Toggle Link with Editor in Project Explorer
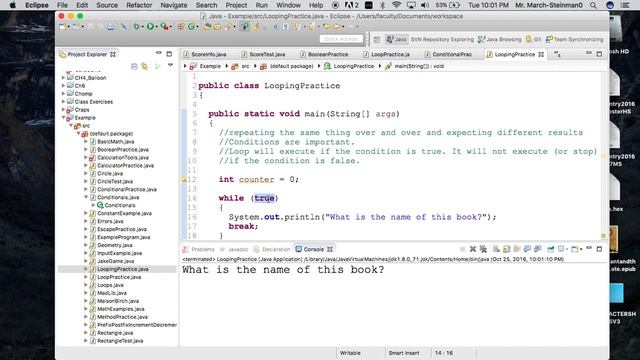 point(144,66)
